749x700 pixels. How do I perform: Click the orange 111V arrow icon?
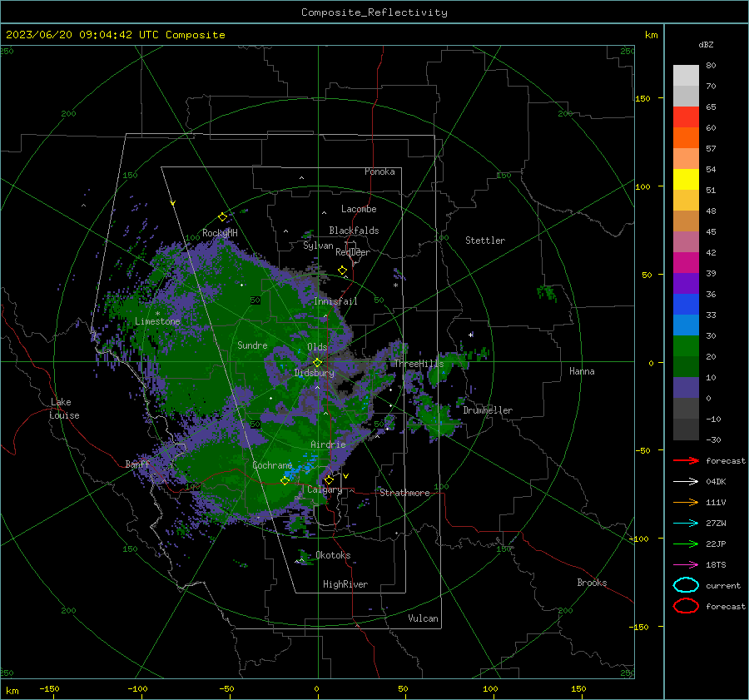click(x=686, y=502)
